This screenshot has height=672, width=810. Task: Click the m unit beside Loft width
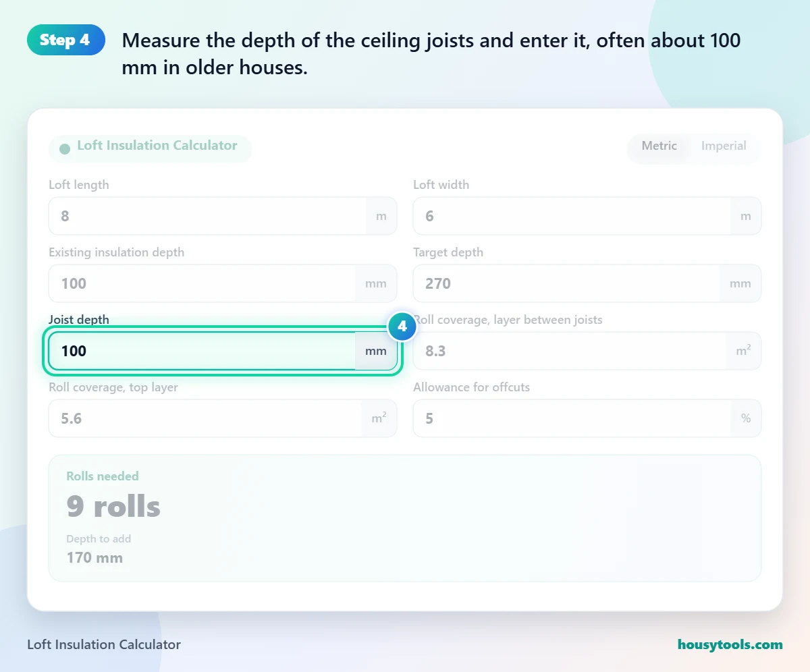746,216
